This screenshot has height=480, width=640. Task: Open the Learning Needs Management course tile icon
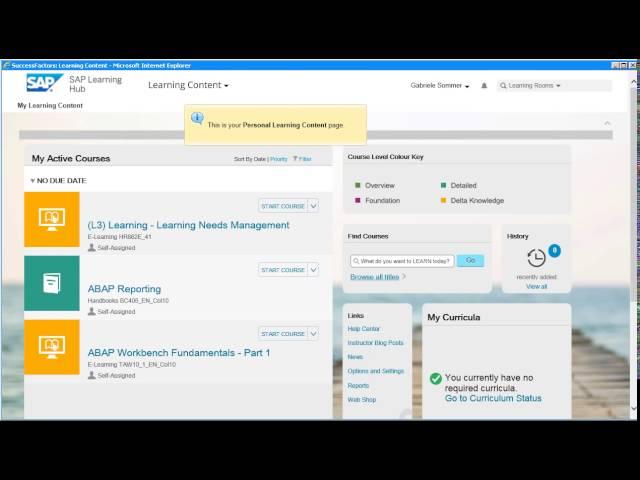[52, 220]
